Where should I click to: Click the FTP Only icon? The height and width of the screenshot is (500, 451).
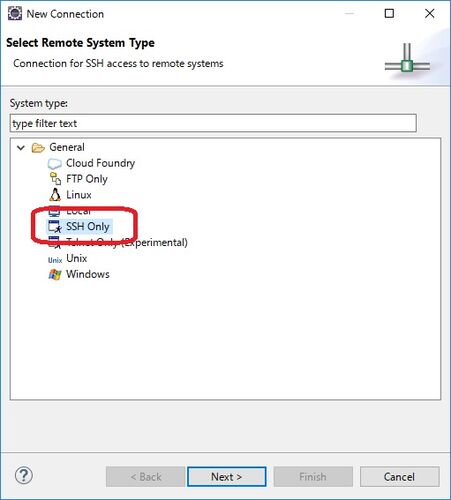coord(55,179)
